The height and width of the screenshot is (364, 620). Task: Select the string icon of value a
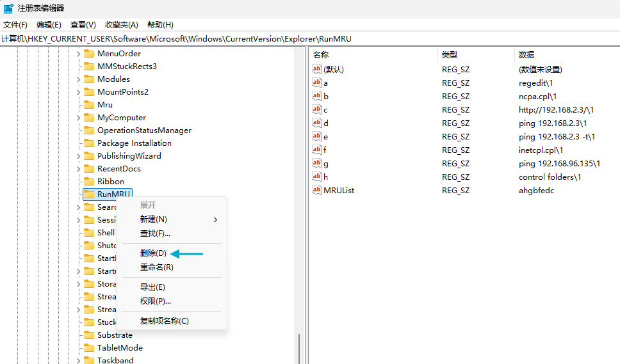(x=316, y=83)
